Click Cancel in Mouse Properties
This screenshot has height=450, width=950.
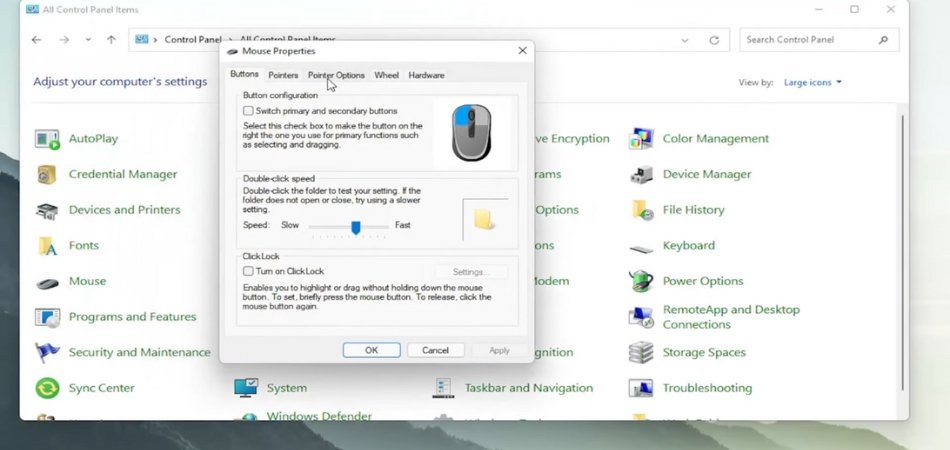pyautogui.click(x=435, y=350)
